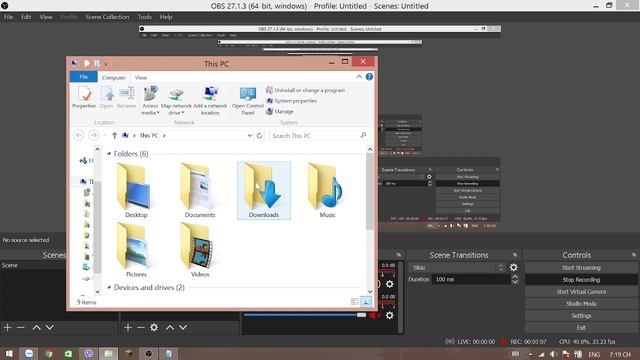Open the File tab in This PC
Screen dimensions: 640x360
(x=84, y=77)
